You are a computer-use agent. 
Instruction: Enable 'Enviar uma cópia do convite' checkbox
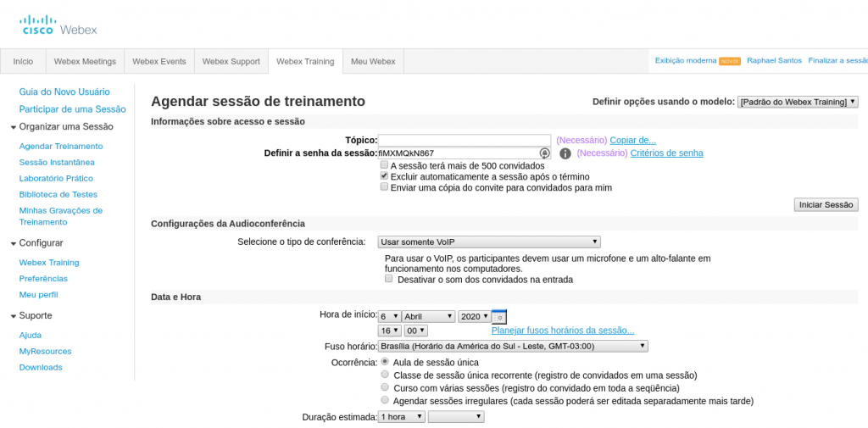coord(384,187)
